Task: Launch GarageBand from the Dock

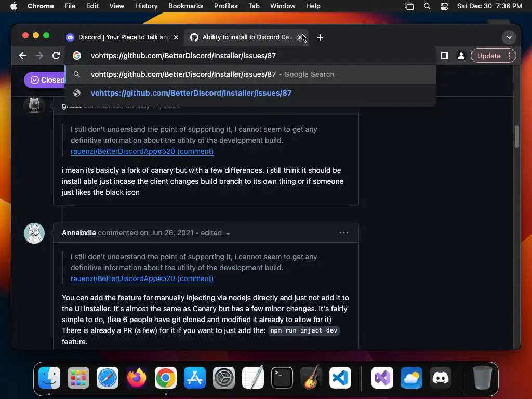Action: [311, 377]
